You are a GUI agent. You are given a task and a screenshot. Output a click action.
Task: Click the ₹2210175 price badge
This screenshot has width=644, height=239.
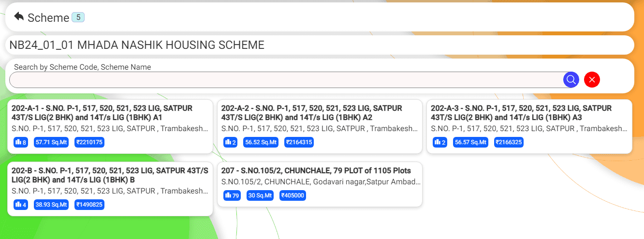click(x=89, y=142)
